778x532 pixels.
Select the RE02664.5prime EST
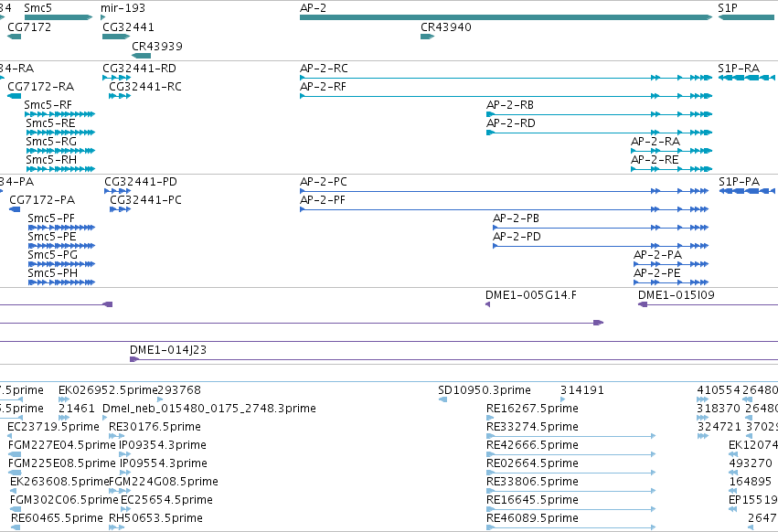571,473
